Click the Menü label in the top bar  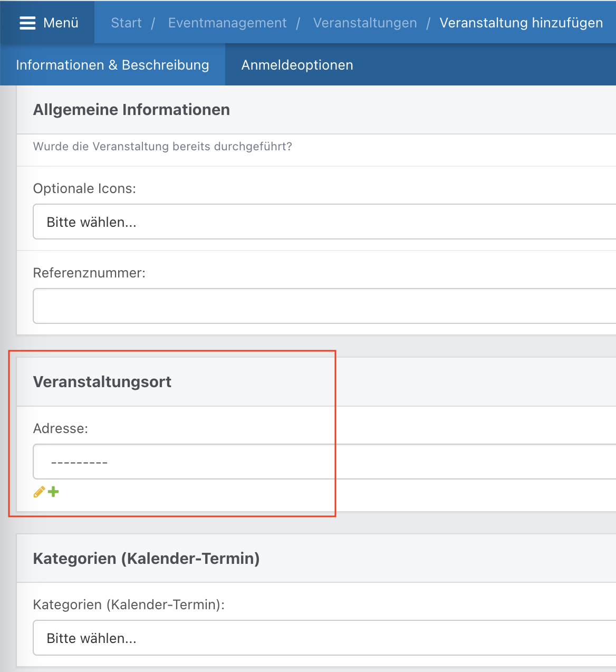pyautogui.click(x=61, y=23)
